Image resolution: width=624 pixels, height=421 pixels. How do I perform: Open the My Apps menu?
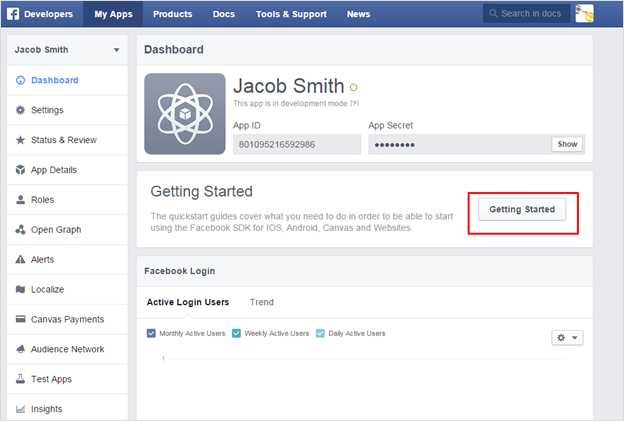coord(113,14)
